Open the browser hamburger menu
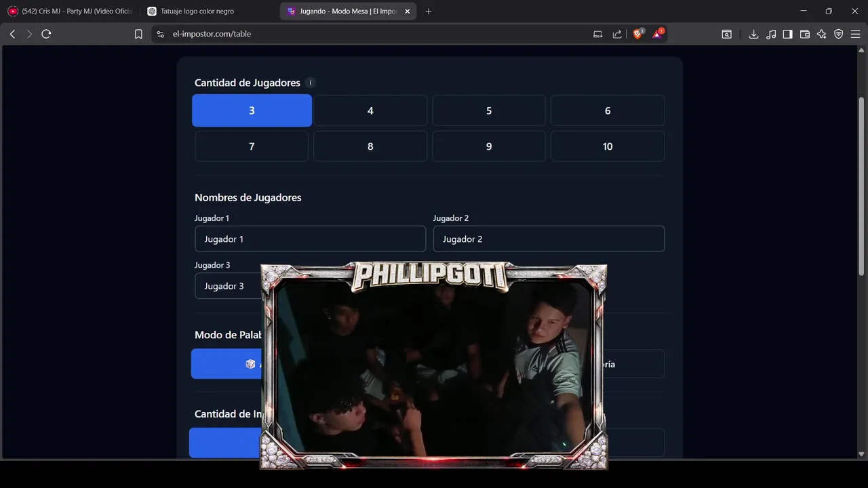 pyautogui.click(x=855, y=34)
